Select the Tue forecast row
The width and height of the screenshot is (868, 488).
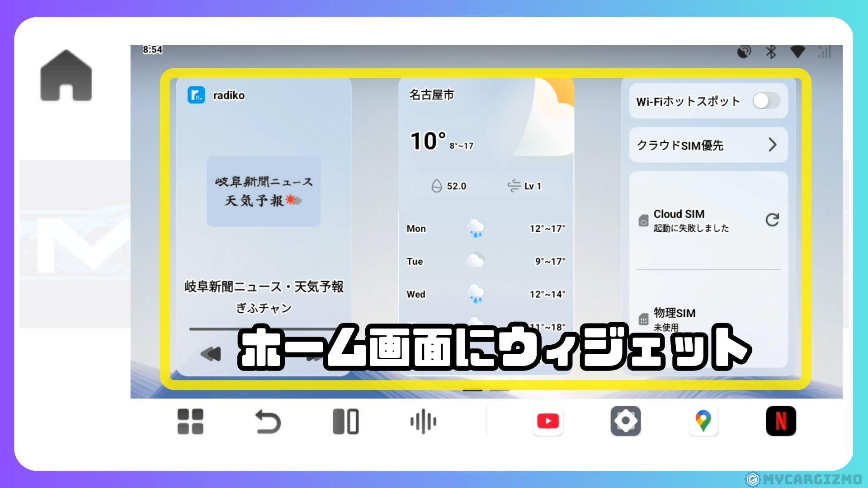pyautogui.click(x=486, y=261)
